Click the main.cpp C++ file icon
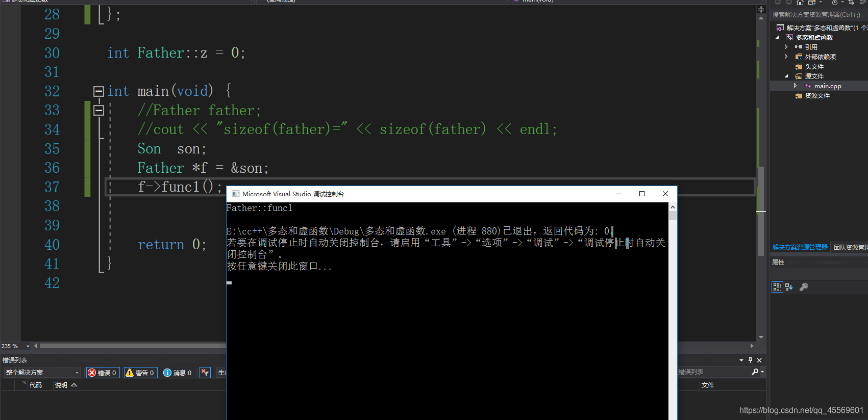 click(808, 86)
